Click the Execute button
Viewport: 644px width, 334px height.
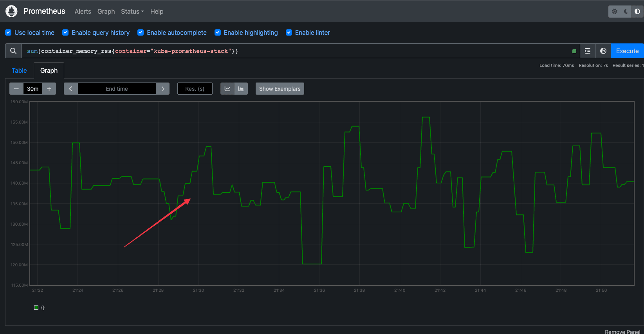tap(627, 51)
